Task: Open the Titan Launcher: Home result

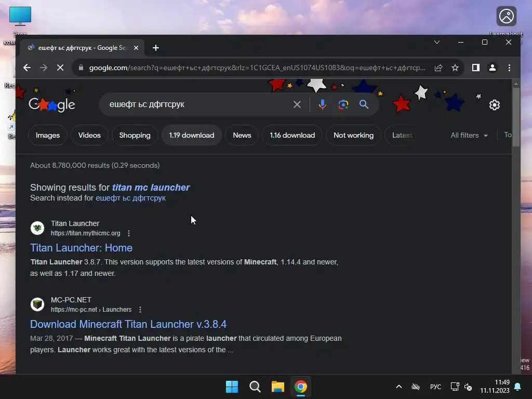Action: (x=81, y=248)
